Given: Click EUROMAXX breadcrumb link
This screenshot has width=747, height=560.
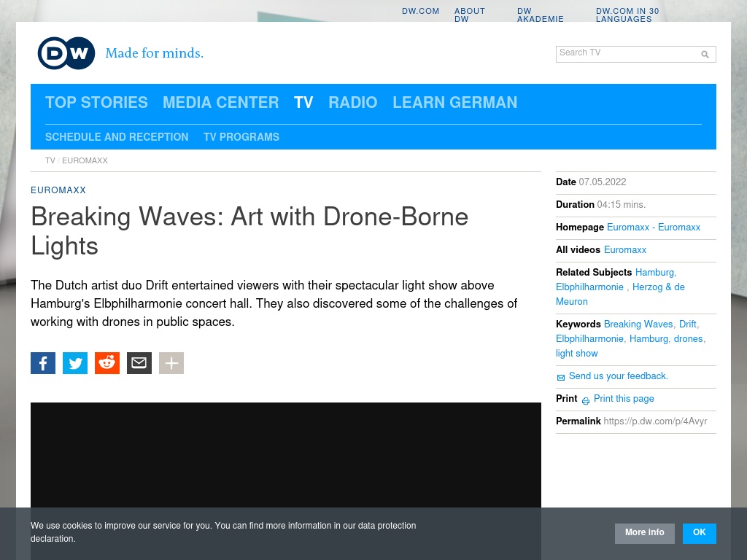Looking at the screenshot, I should pos(85,161).
